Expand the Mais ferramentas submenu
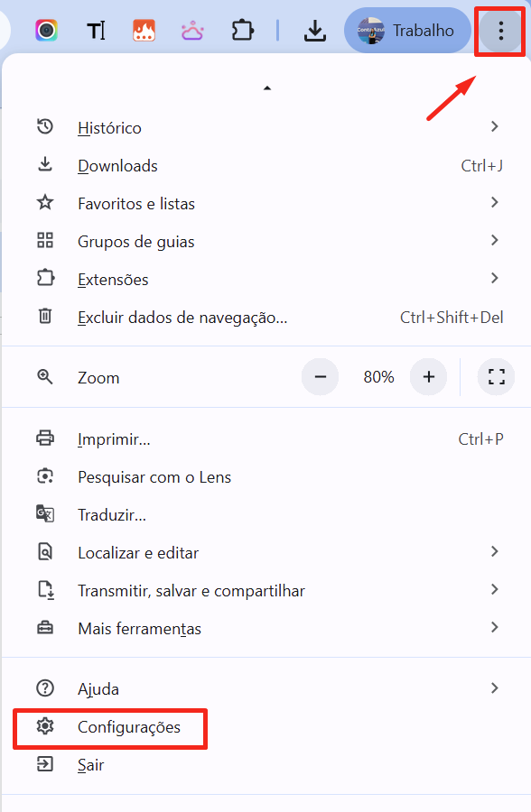This screenshot has width=531, height=812. [x=495, y=627]
